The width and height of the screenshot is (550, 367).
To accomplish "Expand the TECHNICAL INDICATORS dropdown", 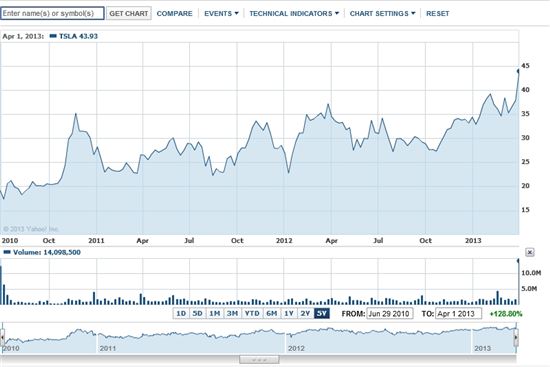I will tap(294, 13).
